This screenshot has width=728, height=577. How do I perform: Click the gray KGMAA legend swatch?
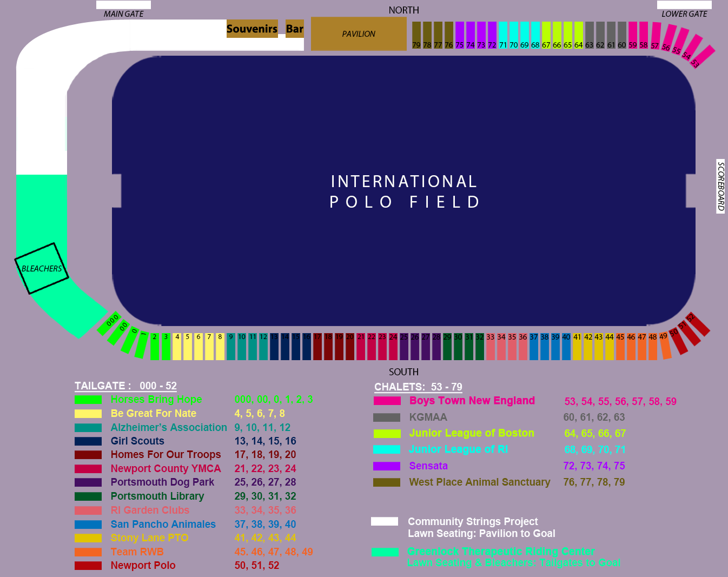(387, 417)
